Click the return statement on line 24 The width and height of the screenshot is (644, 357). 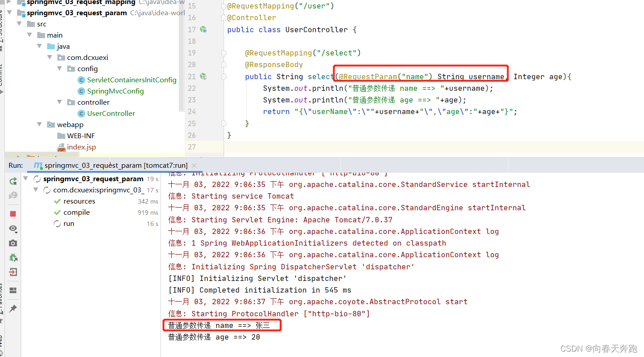pos(390,112)
